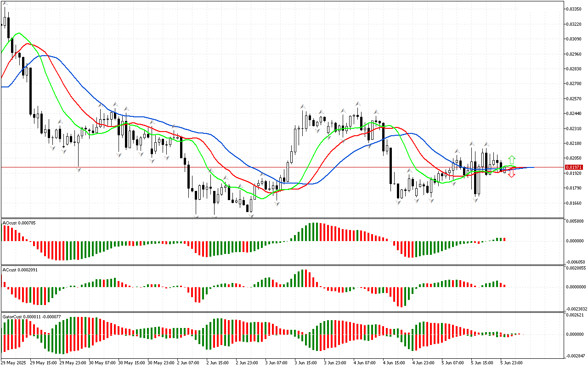Click the 0.81660 price scale label
This screenshot has height=368, width=588.
tap(574, 203)
